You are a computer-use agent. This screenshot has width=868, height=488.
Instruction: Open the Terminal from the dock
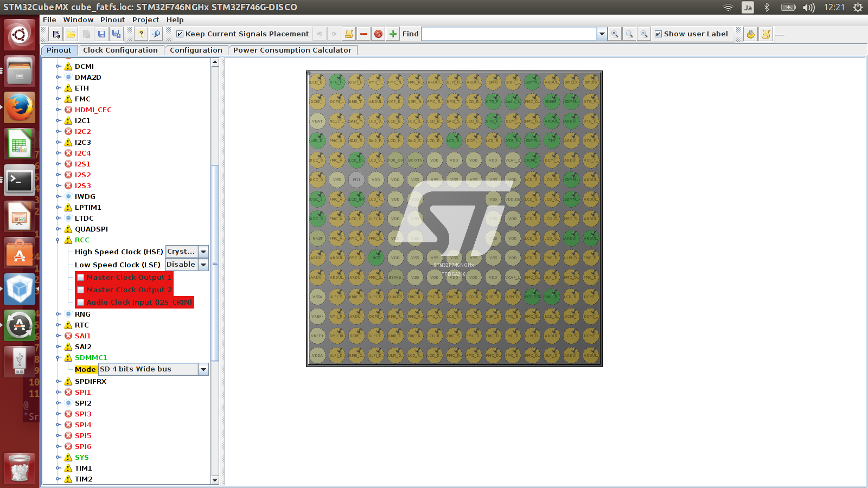coord(20,181)
